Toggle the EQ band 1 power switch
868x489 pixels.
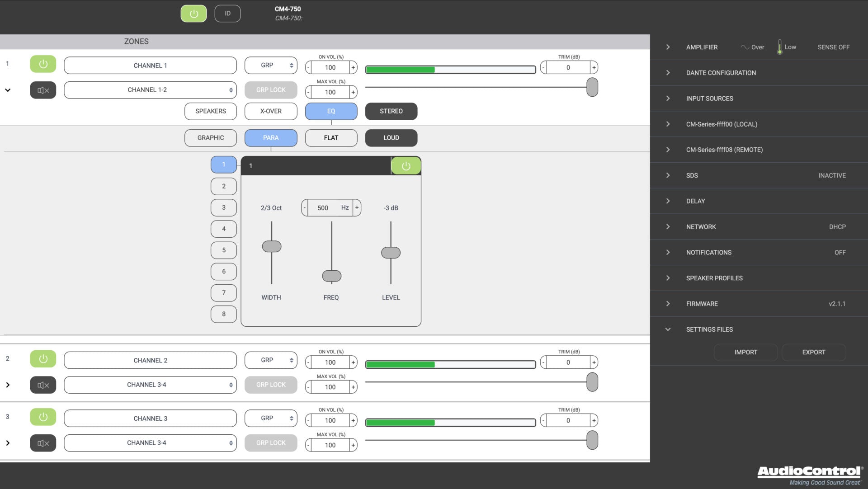tap(406, 166)
